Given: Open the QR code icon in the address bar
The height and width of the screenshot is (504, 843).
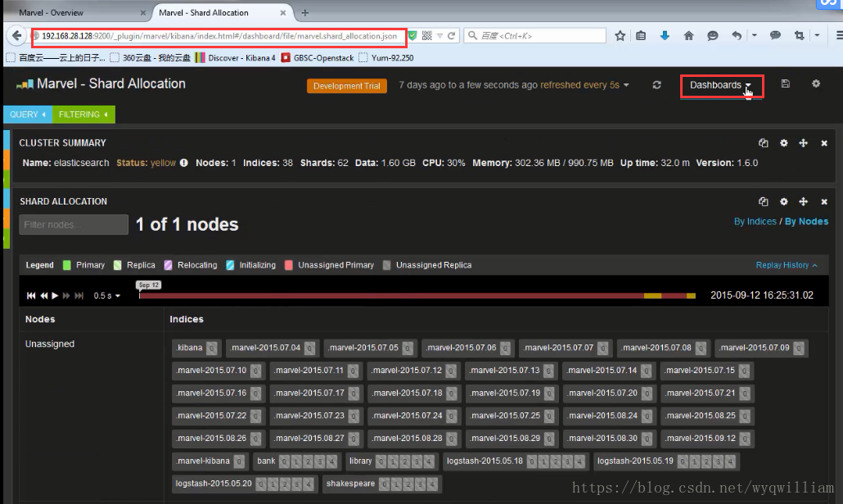Looking at the screenshot, I should coord(427,36).
